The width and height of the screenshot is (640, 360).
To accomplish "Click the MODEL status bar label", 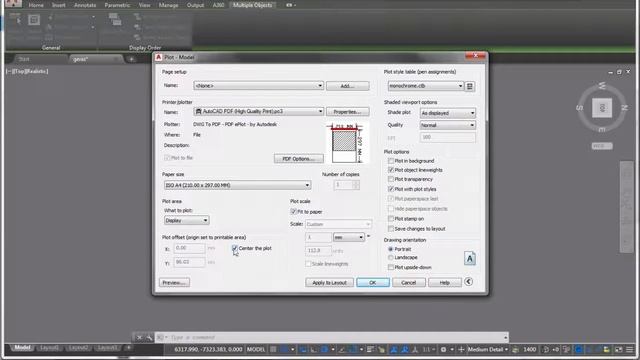I will tap(256, 349).
